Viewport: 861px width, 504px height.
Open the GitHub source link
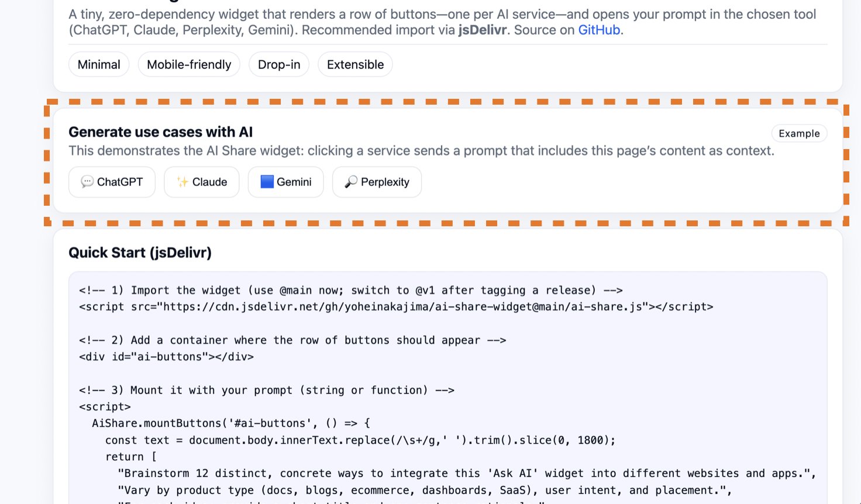599,30
